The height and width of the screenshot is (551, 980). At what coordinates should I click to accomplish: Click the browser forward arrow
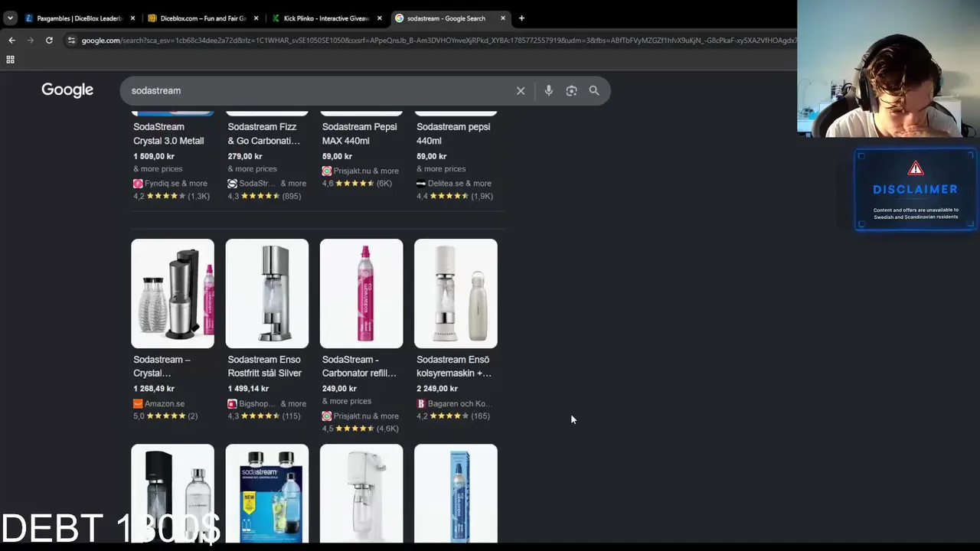[30, 41]
